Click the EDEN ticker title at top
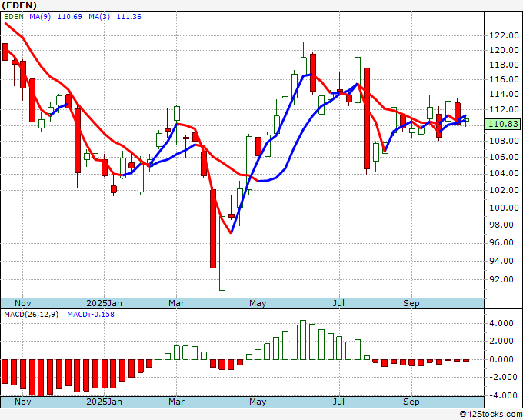Viewport: 523px width, 420px height. pos(19,5)
